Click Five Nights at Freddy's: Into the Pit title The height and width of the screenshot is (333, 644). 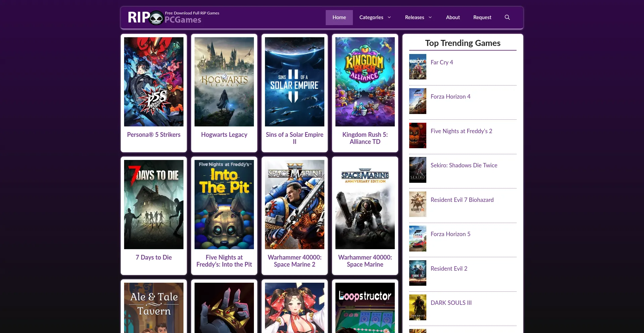[x=224, y=261]
